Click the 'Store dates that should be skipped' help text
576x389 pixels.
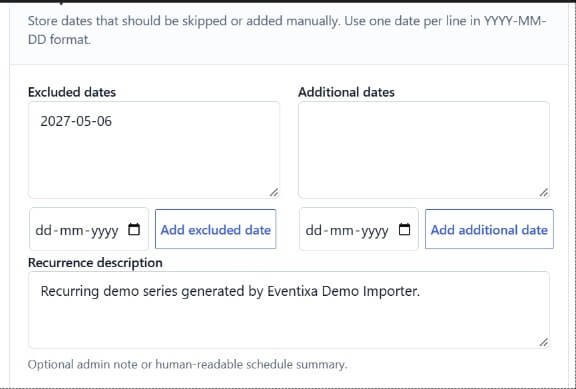[x=287, y=30]
